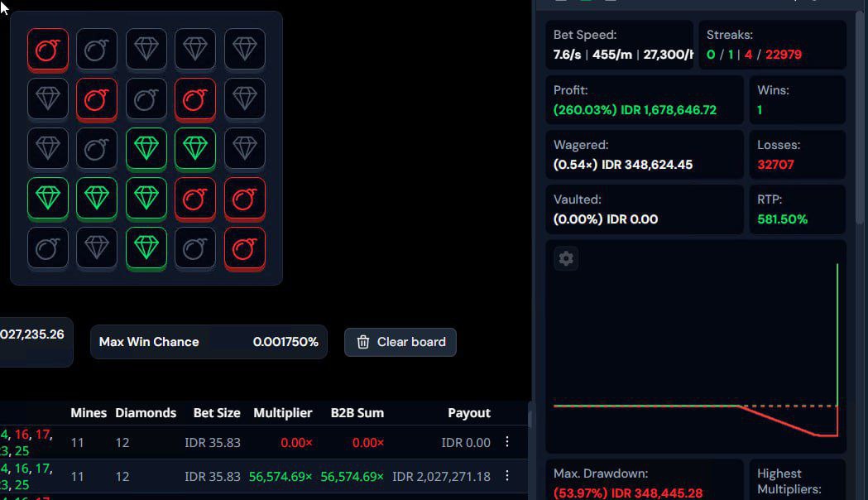Click the grey diamond tile in row three, column one
868x500 pixels.
tap(48, 149)
